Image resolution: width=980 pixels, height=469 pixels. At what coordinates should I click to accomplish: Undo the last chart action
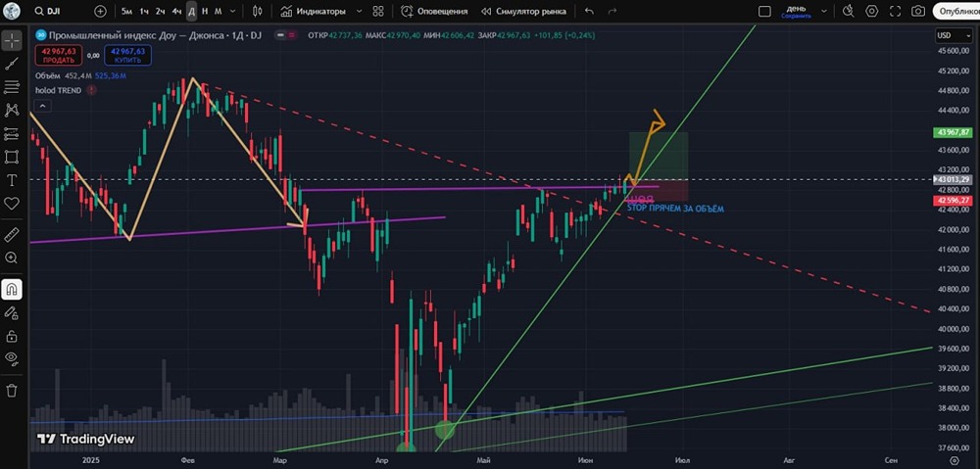tap(589, 11)
